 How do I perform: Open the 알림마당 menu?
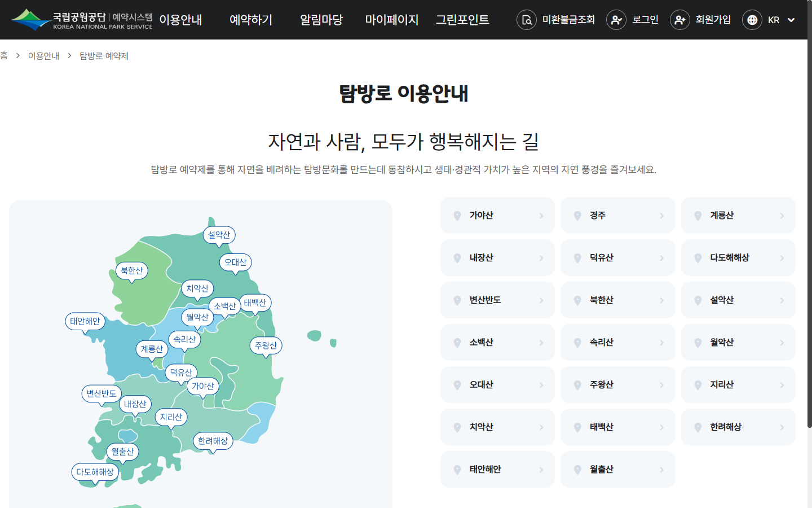(321, 20)
